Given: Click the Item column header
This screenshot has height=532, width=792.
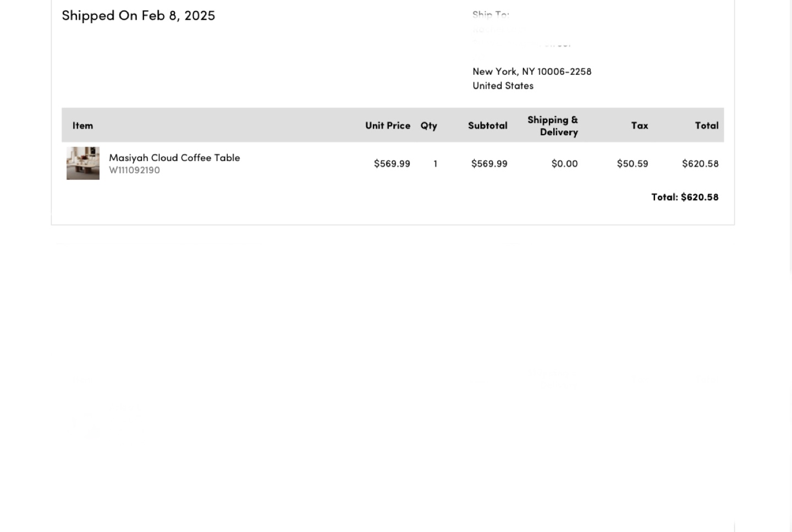Looking at the screenshot, I should click(x=82, y=125).
